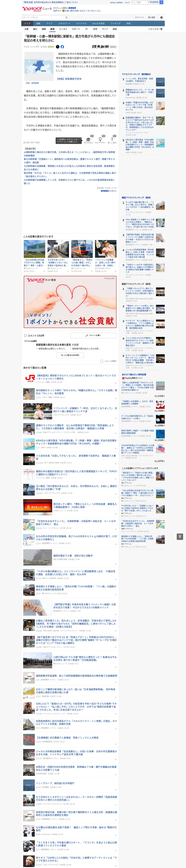Open the ランキング tab
This screenshot has width=186, height=868.
[115, 24]
